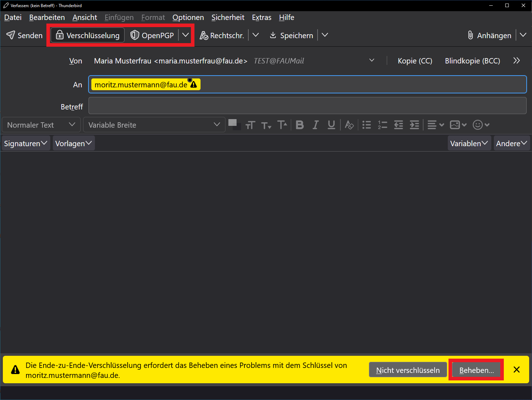Toggle bold text formatting

pyautogui.click(x=300, y=125)
